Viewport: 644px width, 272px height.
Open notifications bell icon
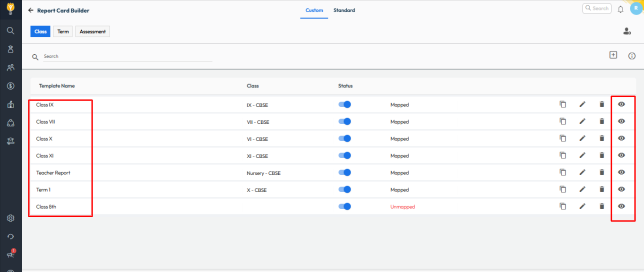(x=620, y=9)
